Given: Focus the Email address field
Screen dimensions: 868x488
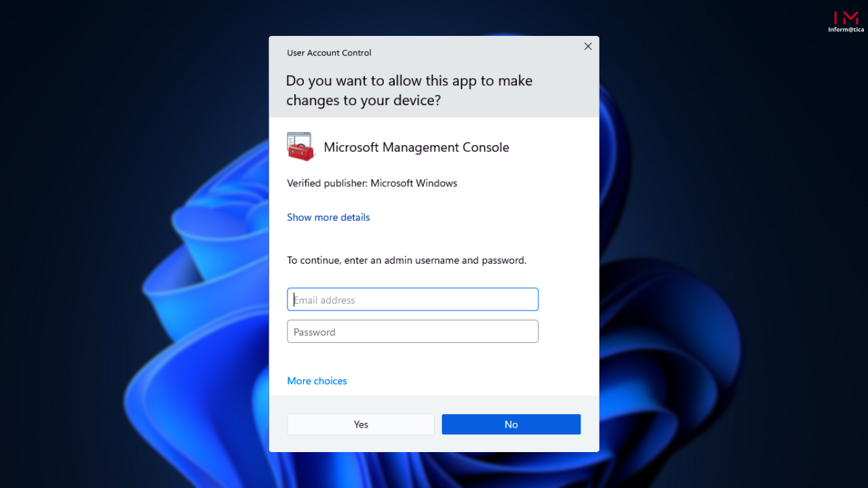Looking at the screenshot, I should click(x=412, y=300).
